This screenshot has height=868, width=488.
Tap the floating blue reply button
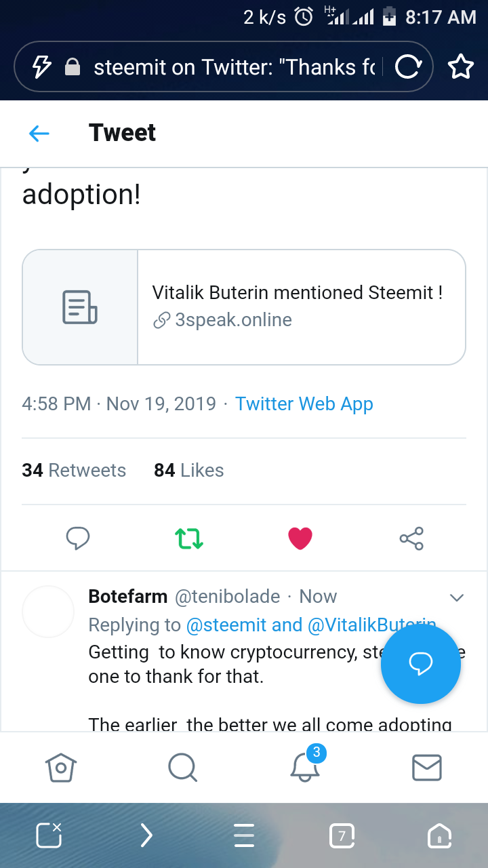coord(420,665)
